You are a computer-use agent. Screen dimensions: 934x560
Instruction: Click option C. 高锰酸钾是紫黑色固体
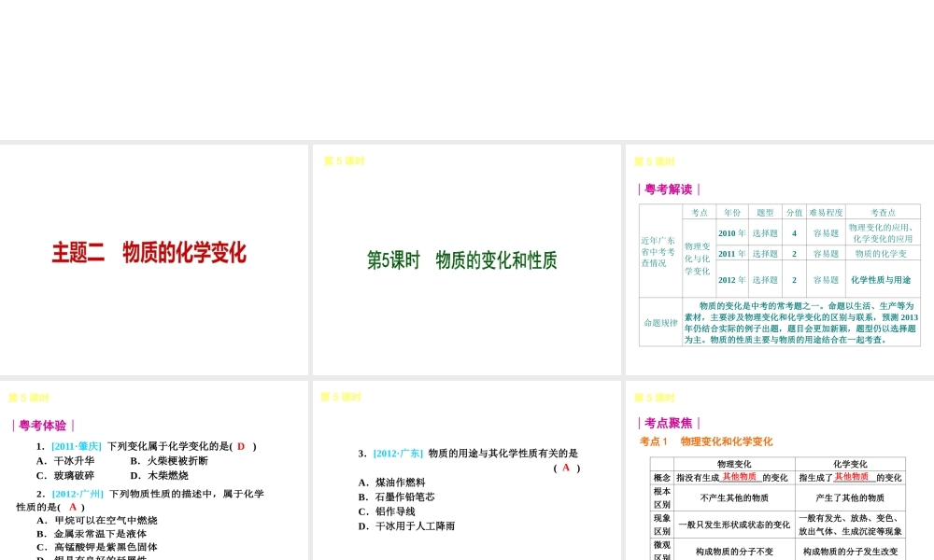[97, 547]
